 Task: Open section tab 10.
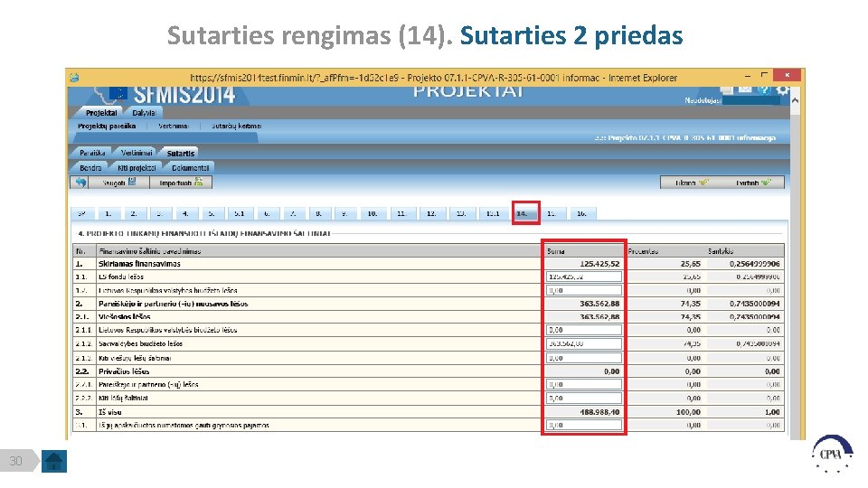373,213
